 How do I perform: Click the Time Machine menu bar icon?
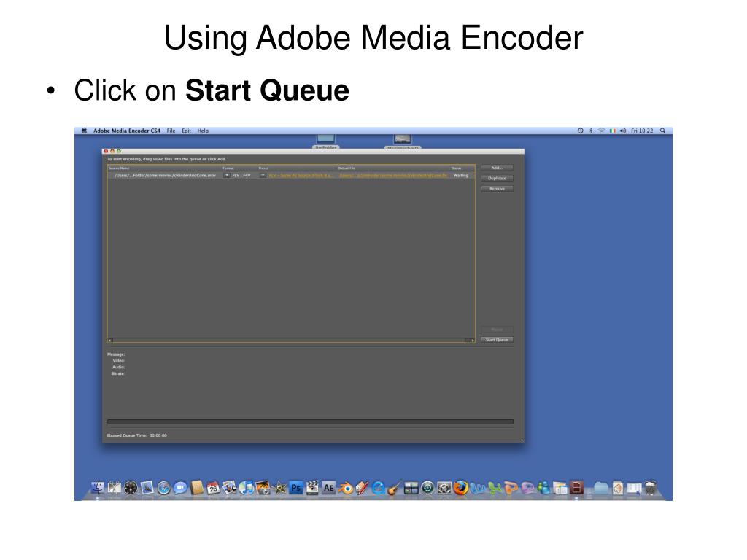[580, 131]
